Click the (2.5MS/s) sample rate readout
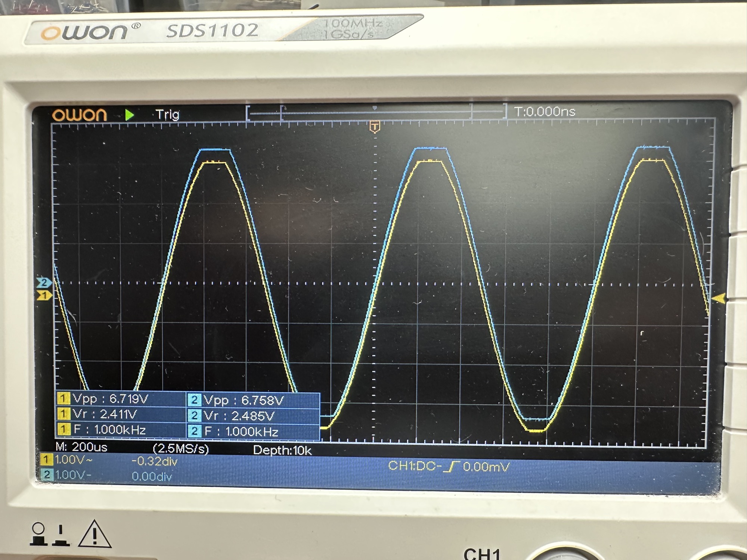Screen dimensions: 747x560 click(181, 448)
